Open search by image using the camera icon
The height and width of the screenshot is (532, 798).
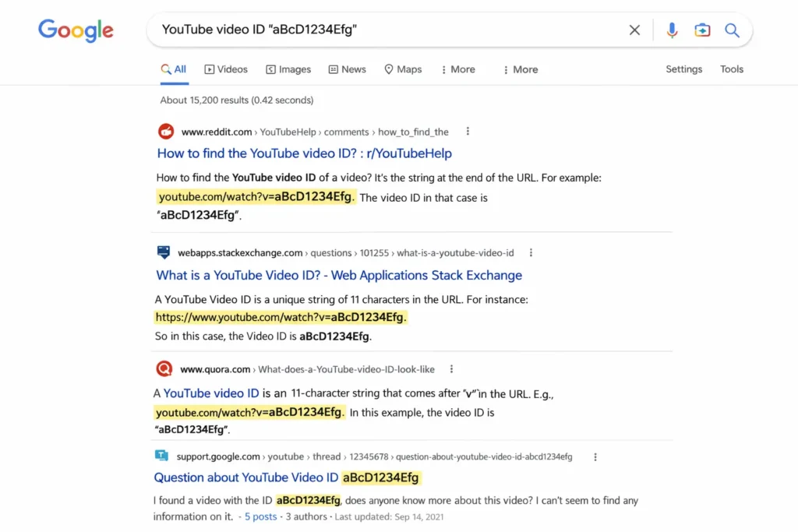(x=702, y=30)
